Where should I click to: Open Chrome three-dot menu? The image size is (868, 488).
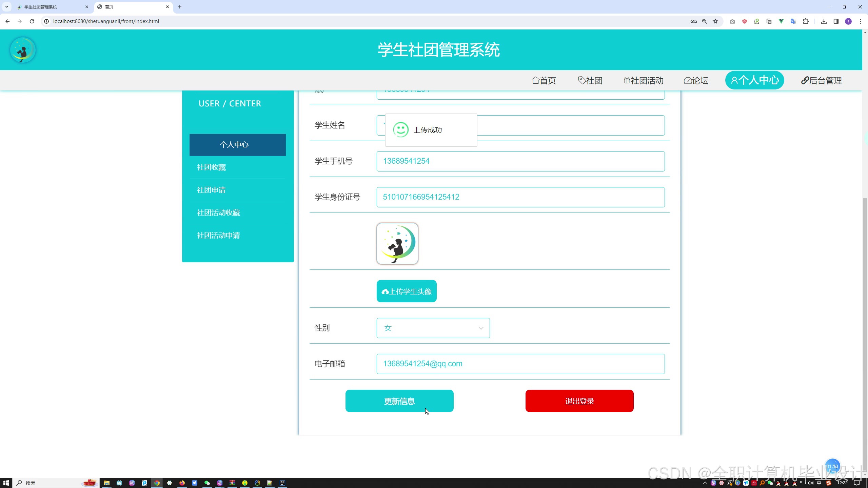(x=860, y=21)
